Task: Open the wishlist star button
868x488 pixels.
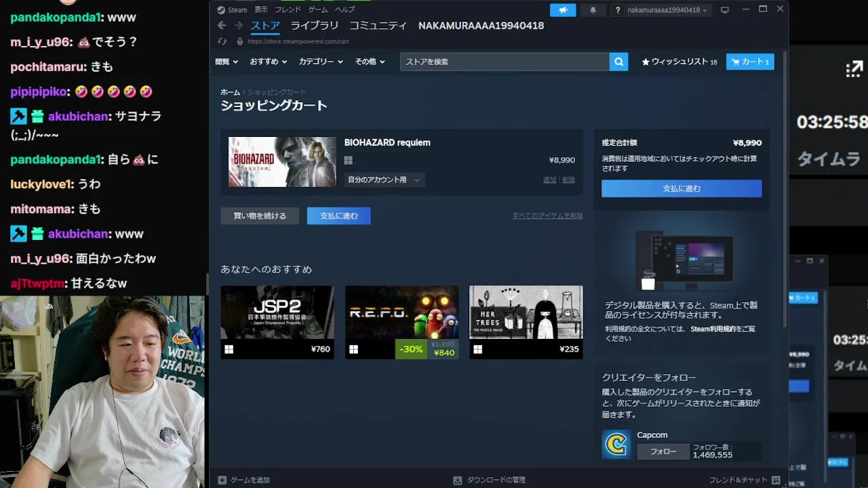Action: click(679, 62)
